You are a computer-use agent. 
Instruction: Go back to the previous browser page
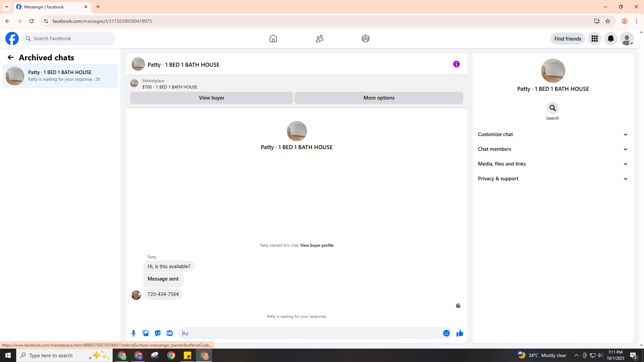pyautogui.click(x=7, y=21)
